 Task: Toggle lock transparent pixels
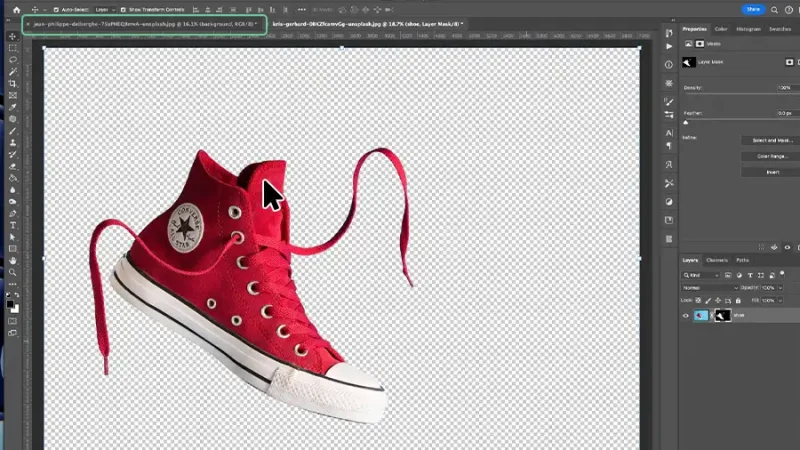[698, 301]
